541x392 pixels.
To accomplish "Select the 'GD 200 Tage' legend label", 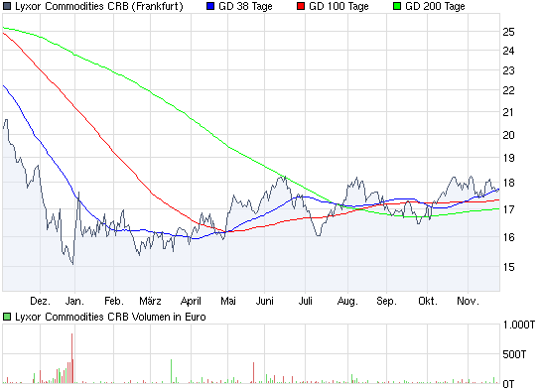I will (435, 6).
